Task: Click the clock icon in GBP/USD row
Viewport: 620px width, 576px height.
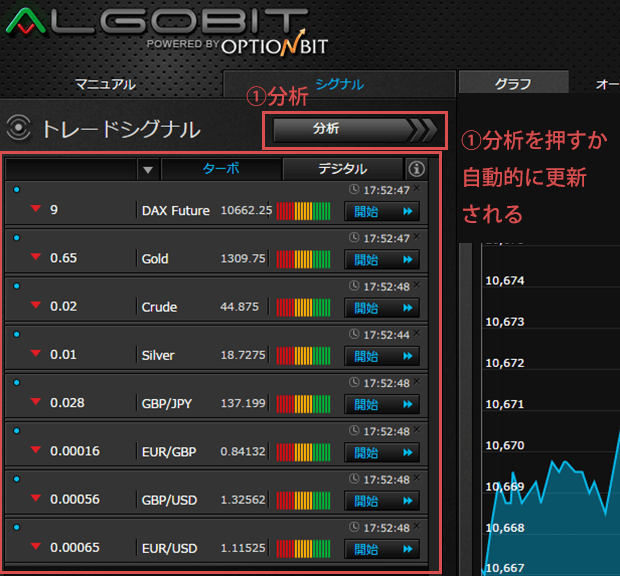Action: pyautogui.click(x=354, y=479)
